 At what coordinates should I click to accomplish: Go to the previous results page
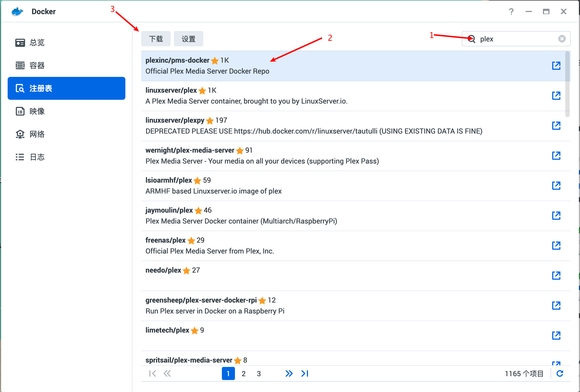click(167, 373)
